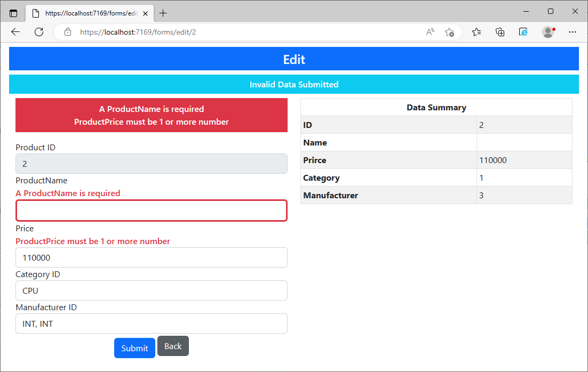Click the tab actions icon

point(13,11)
